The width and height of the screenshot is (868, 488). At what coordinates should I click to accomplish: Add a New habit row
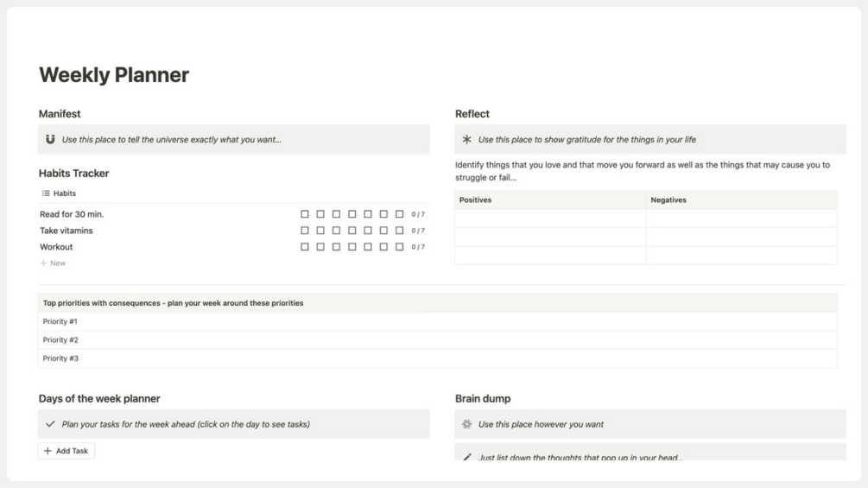pyautogui.click(x=57, y=263)
